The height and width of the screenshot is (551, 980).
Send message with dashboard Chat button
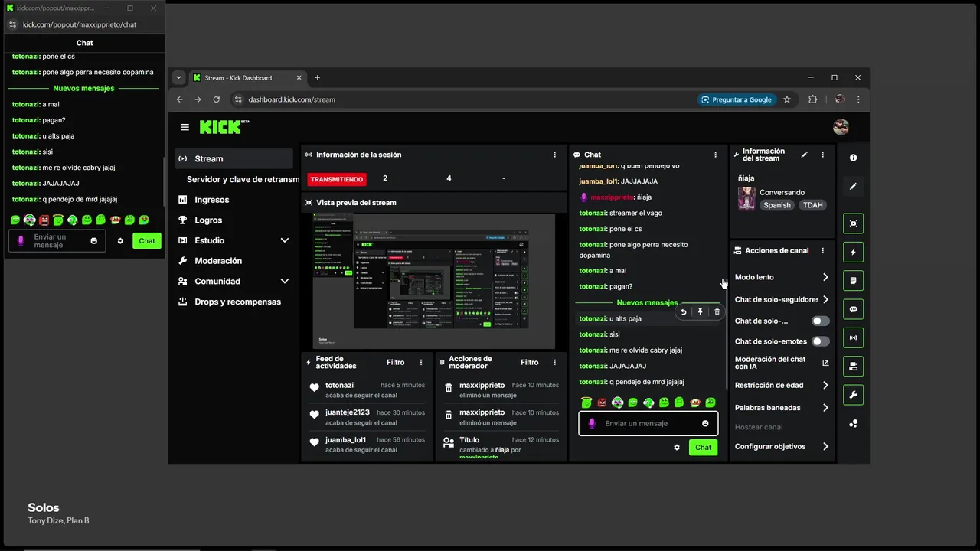click(x=703, y=448)
